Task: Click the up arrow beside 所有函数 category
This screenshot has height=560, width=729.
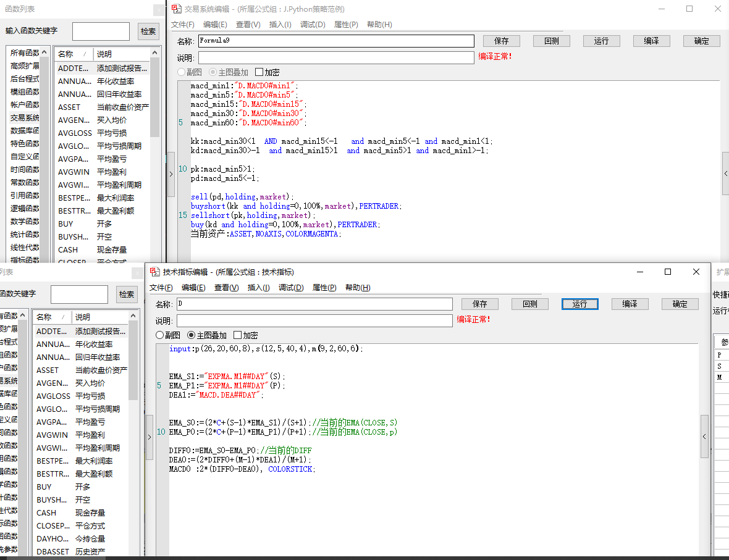Action: tap(44, 52)
